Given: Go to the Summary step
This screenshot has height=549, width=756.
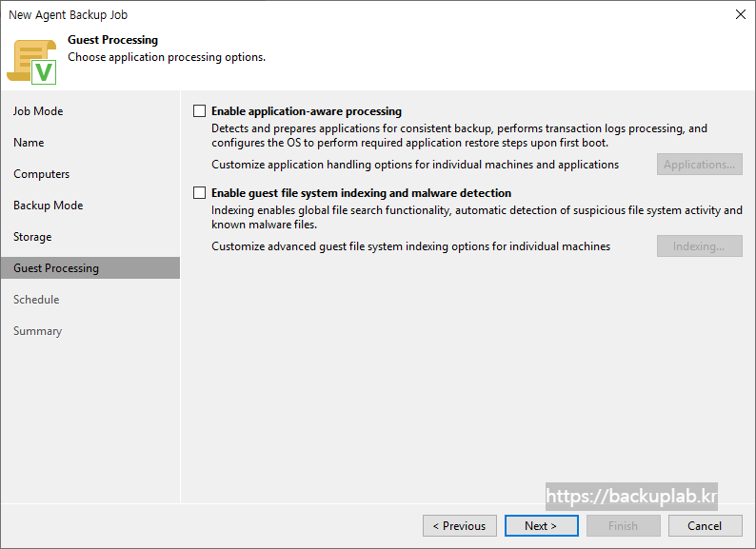Looking at the screenshot, I should (37, 331).
